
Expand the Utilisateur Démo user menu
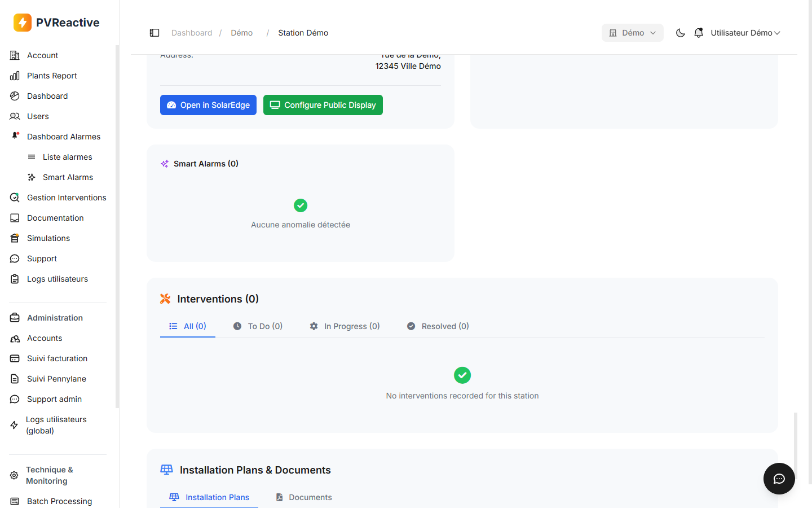pos(745,33)
